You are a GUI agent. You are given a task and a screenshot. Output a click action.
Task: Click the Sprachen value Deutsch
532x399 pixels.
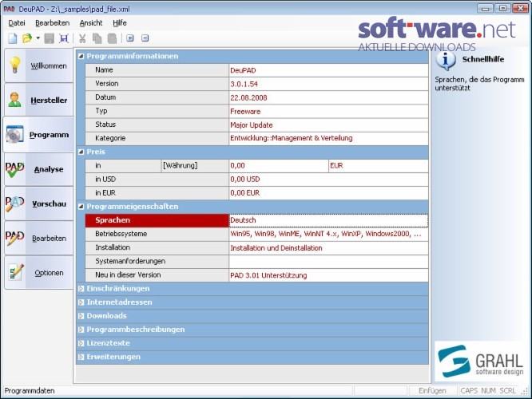tap(328, 220)
